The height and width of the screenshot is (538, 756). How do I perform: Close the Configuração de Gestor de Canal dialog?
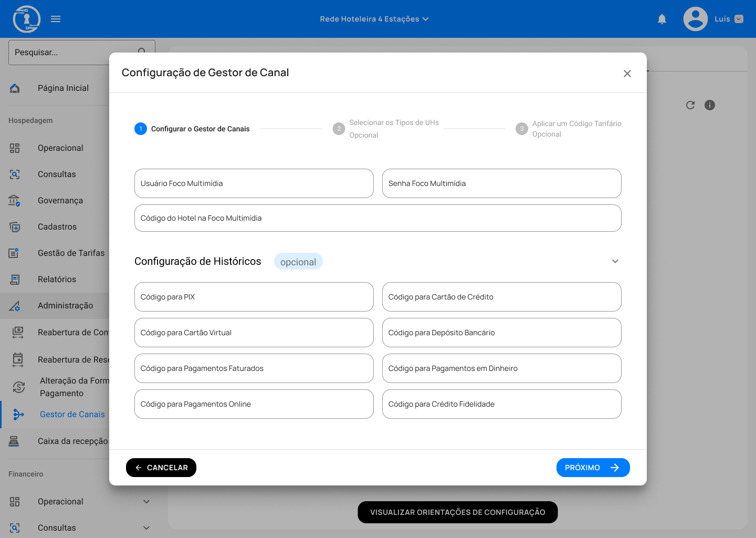point(627,74)
